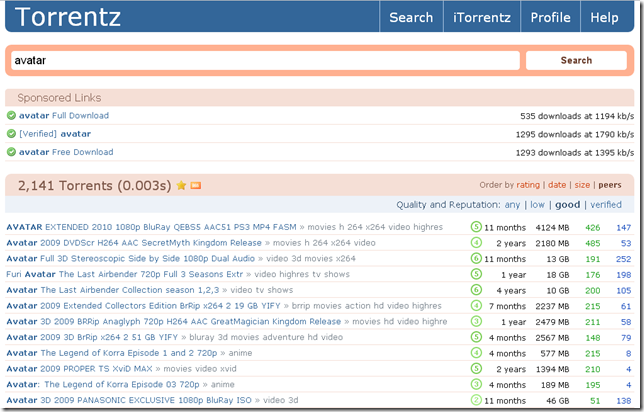Set quality filter to low
The width and height of the screenshot is (644, 412).
coord(537,205)
